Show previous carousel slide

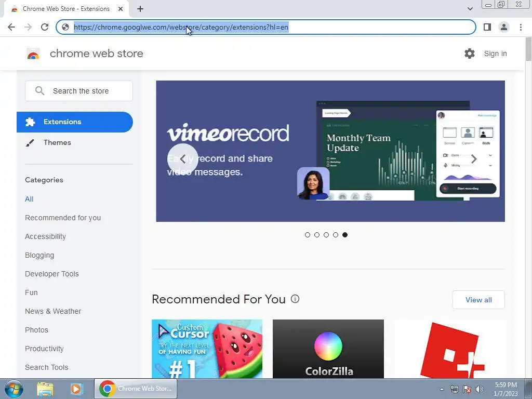coord(182,159)
